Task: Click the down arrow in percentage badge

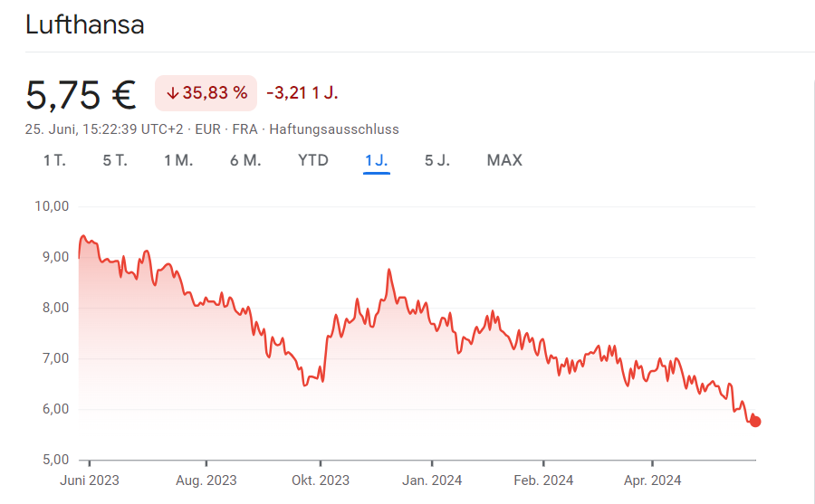Action: point(173,93)
